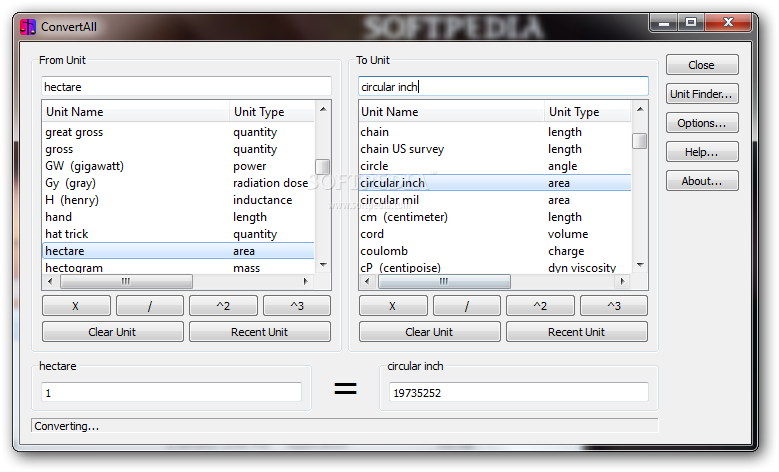The image size is (779, 472).
Task: Click Recent Unit under the To Unit list
Action: pos(577,332)
